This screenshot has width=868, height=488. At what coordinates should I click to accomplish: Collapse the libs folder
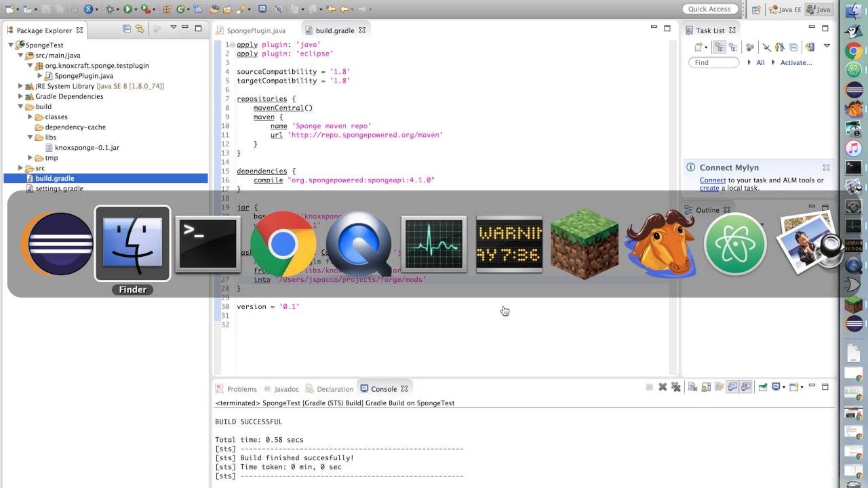click(x=30, y=137)
